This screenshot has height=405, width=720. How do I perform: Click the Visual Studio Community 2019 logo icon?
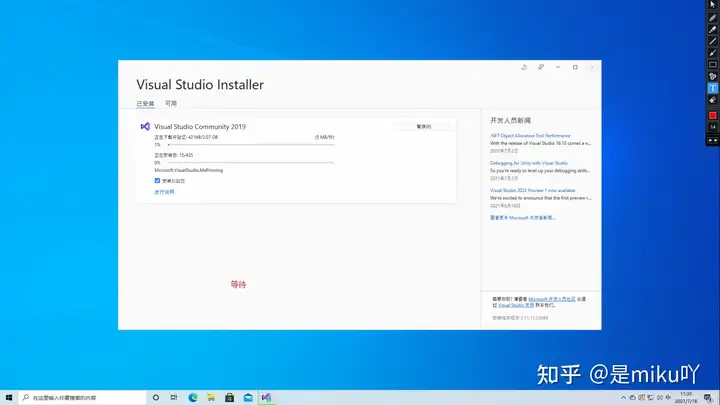pos(145,126)
